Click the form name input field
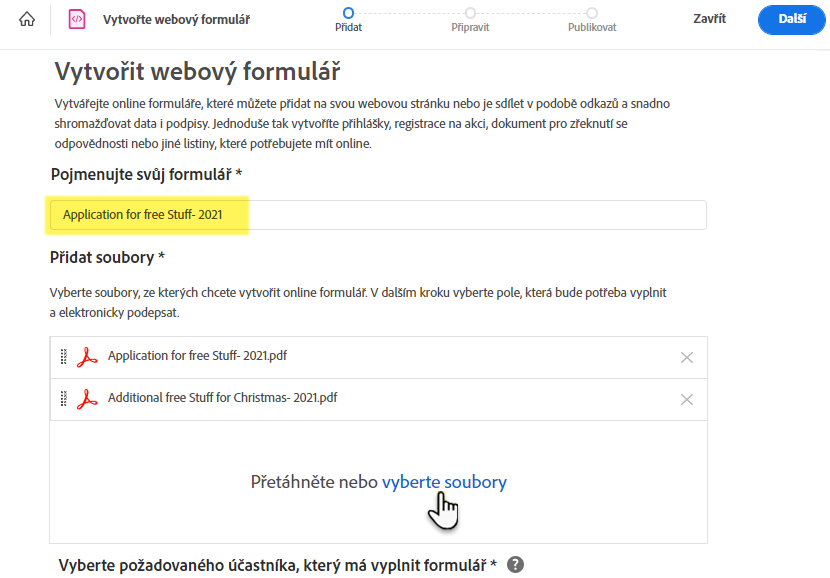This screenshot has height=578, width=830. click(x=380, y=214)
